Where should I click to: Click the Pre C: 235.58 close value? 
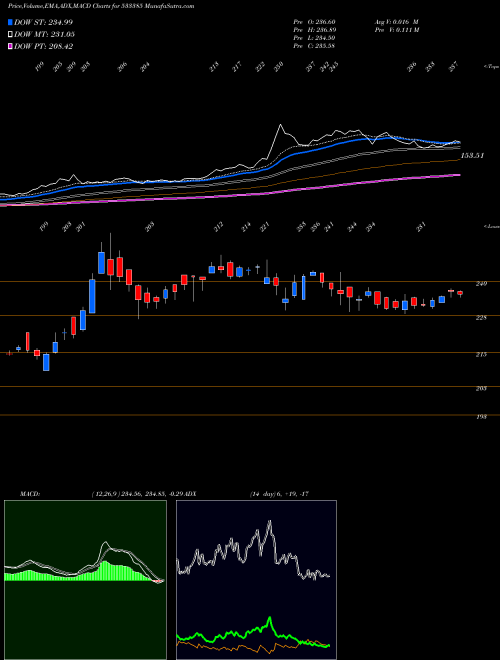click(x=314, y=46)
